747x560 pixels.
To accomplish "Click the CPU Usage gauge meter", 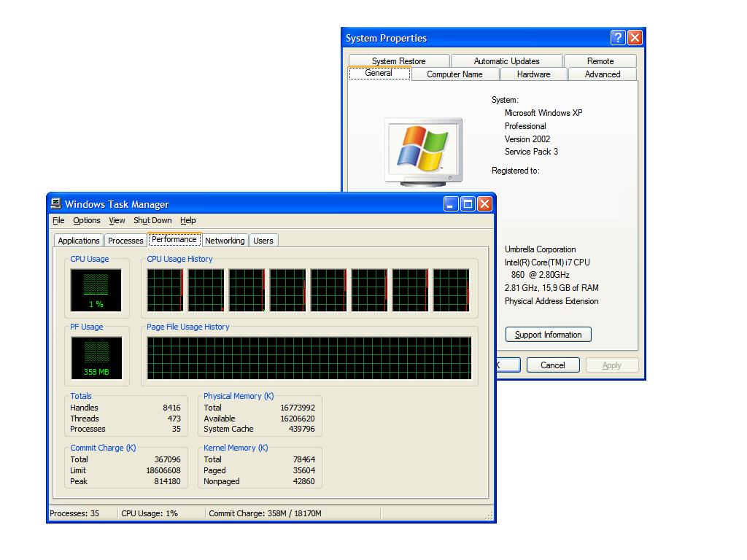I will point(96,290).
